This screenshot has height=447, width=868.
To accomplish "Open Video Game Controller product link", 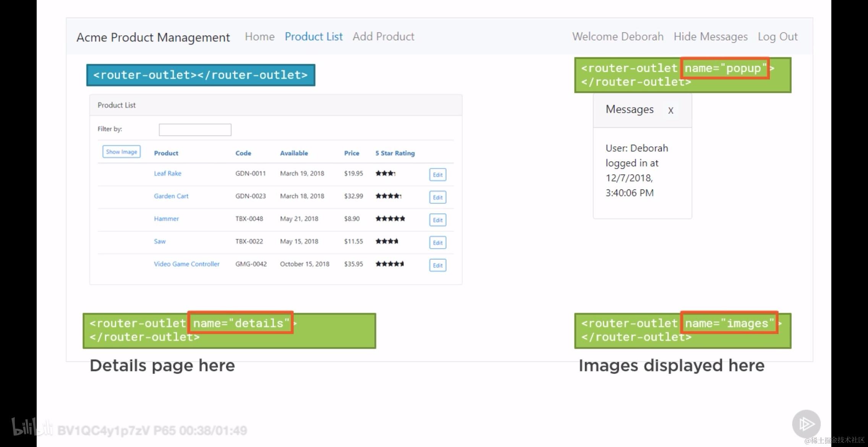I will click(186, 264).
